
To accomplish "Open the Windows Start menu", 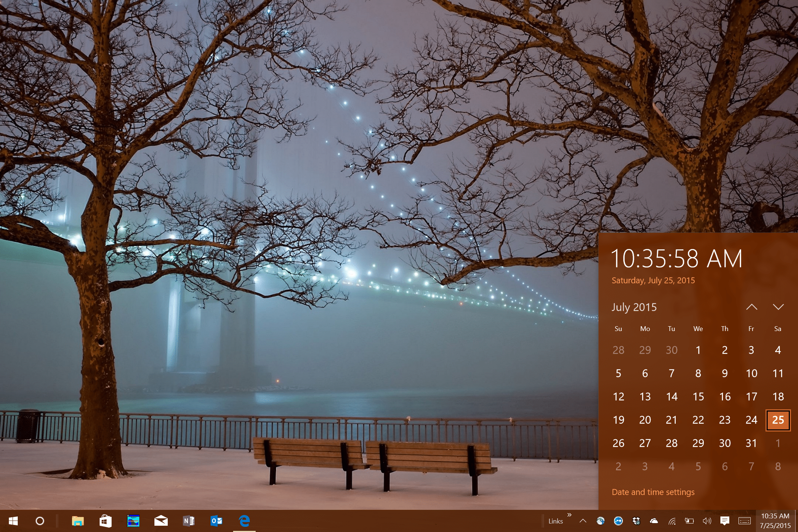I will click(13, 521).
